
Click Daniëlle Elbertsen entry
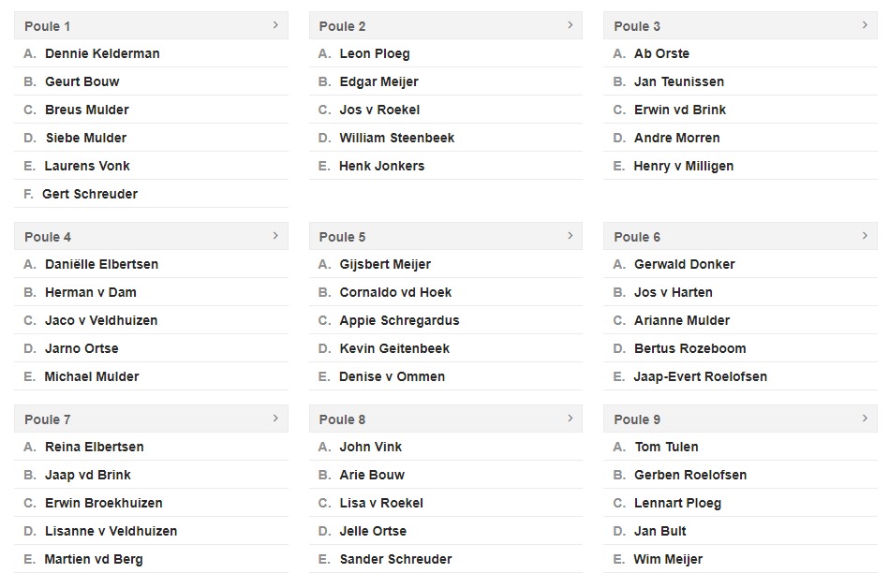(x=151, y=264)
